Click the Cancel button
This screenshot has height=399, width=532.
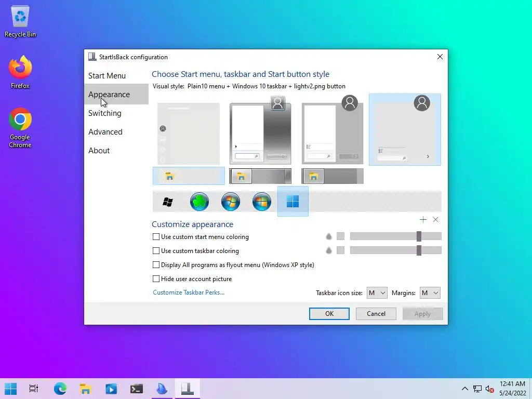pos(376,314)
